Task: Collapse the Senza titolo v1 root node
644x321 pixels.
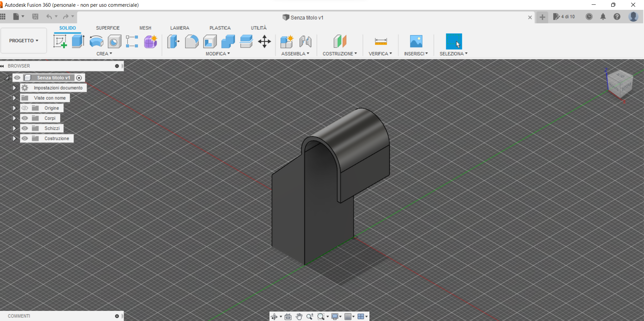Action: 7,78
